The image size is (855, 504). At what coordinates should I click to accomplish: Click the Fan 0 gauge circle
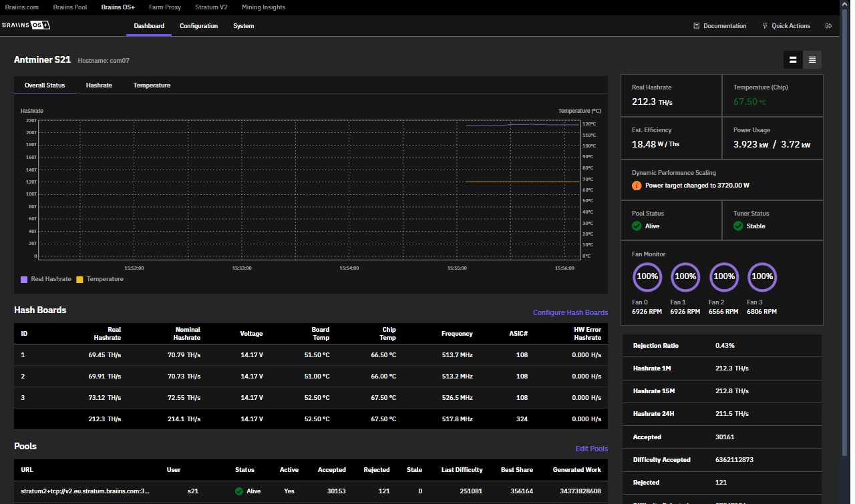click(647, 276)
